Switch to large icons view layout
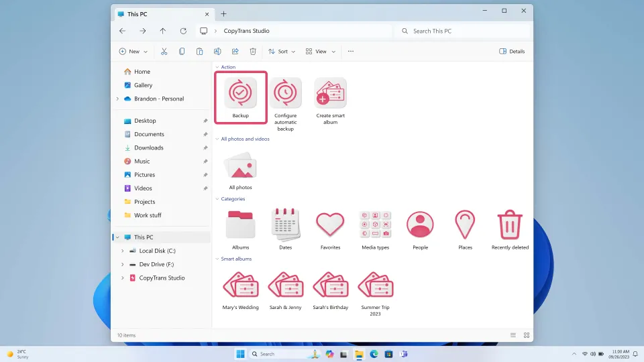 click(527, 335)
